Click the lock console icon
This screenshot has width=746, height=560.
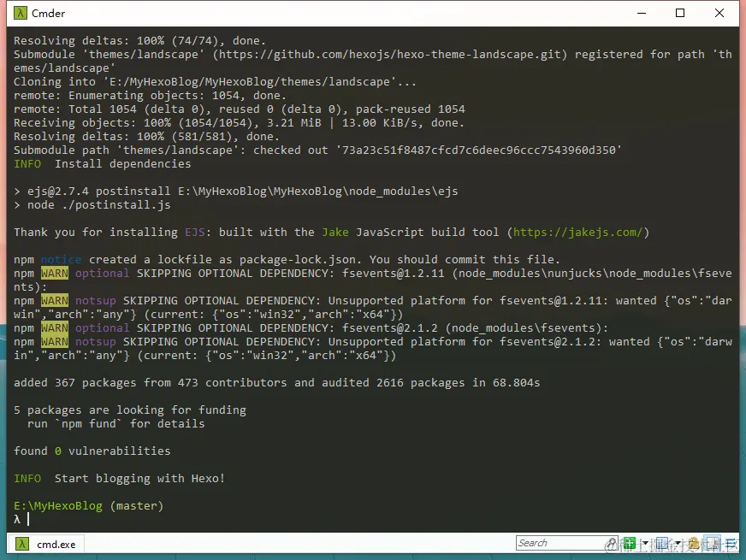[x=693, y=543]
